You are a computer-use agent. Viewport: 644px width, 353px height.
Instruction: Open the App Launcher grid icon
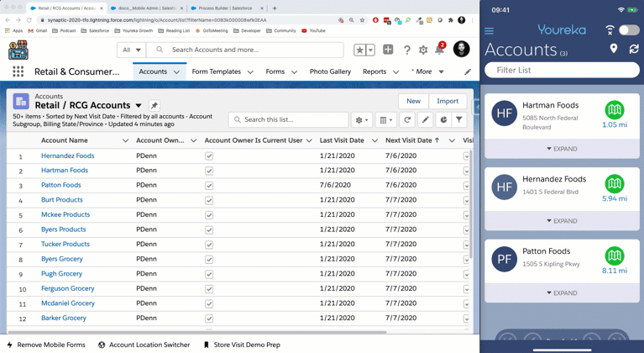18,71
